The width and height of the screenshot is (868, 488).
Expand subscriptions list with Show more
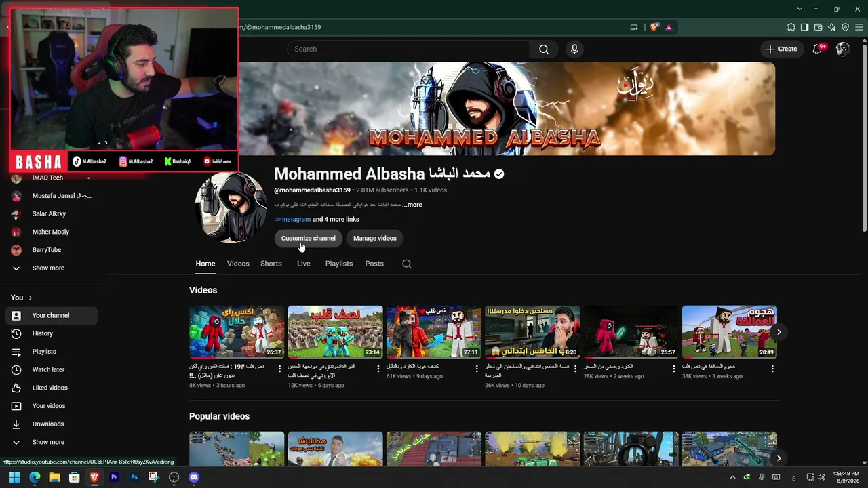52,268
